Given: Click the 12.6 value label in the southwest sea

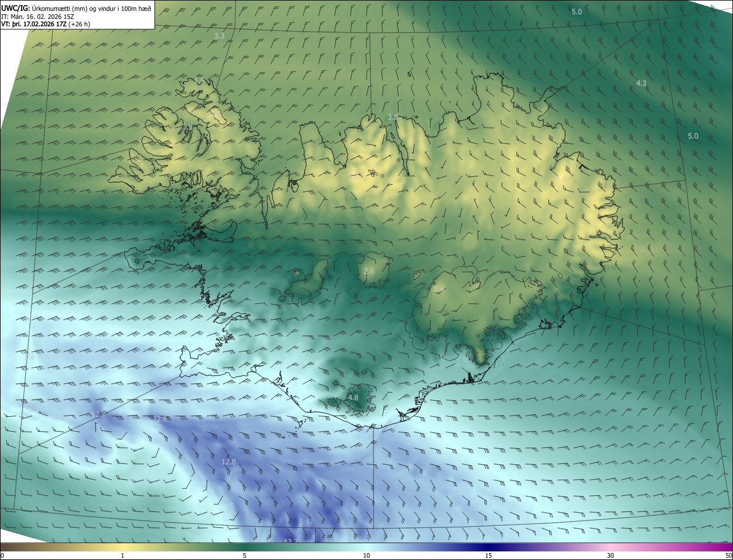Looking at the screenshot, I should click(x=160, y=419).
